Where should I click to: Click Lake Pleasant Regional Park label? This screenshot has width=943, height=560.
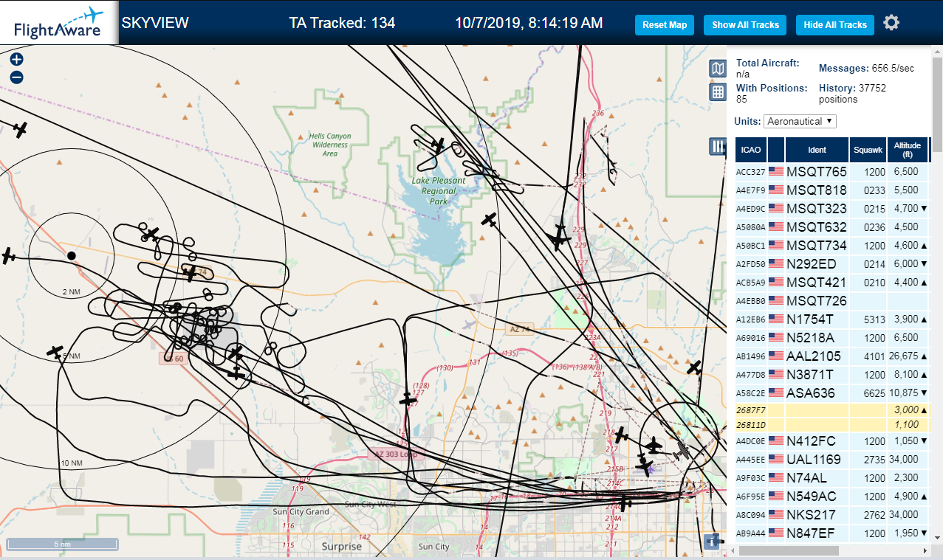tap(439, 190)
